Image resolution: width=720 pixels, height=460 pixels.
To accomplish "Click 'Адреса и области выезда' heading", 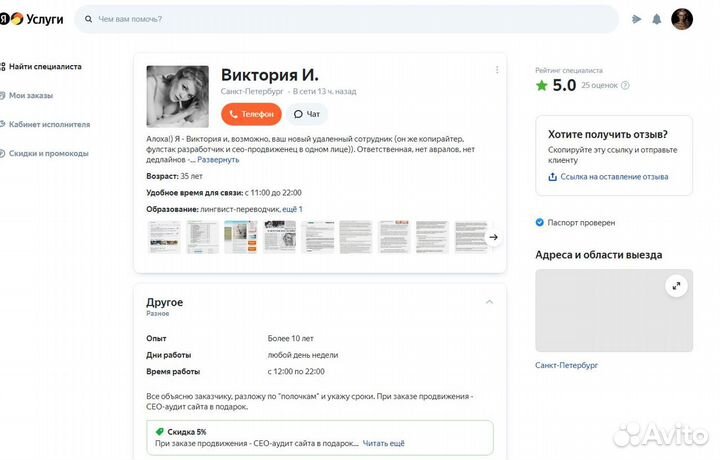I will (599, 255).
